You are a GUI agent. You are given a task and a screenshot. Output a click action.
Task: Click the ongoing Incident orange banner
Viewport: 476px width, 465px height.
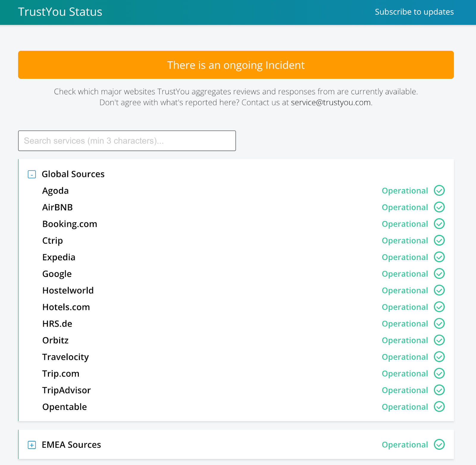tap(236, 65)
